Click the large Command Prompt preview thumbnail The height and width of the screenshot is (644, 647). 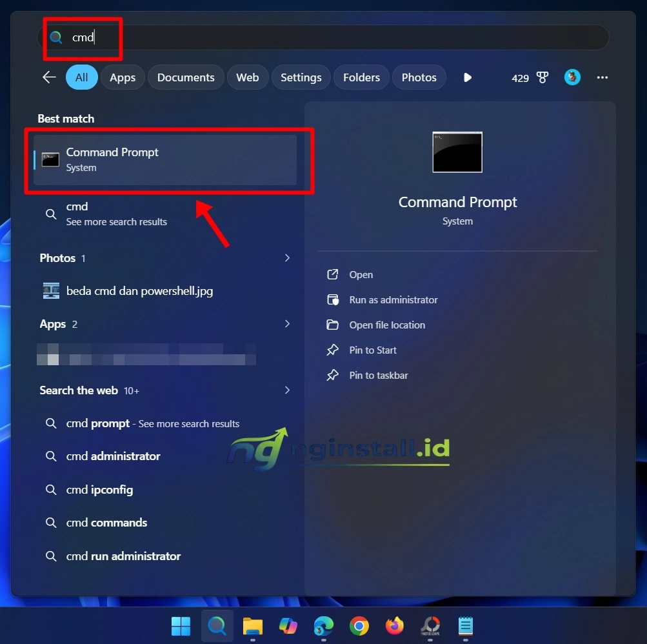pyautogui.click(x=457, y=152)
